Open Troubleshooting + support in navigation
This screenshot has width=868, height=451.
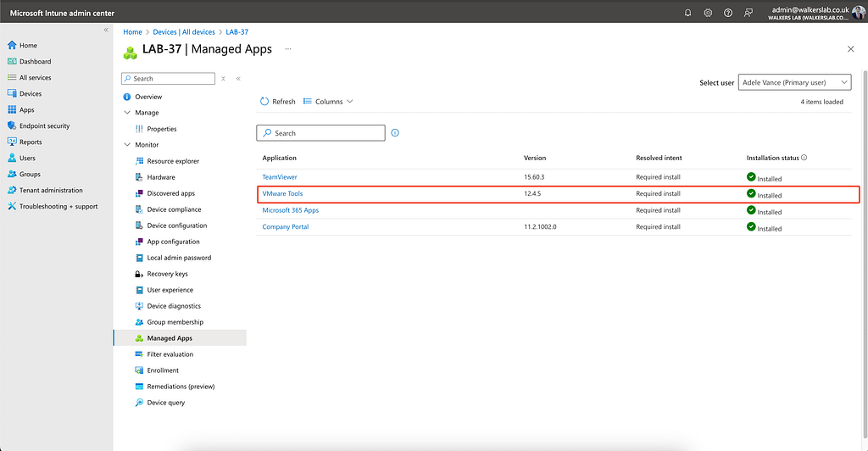click(x=58, y=207)
